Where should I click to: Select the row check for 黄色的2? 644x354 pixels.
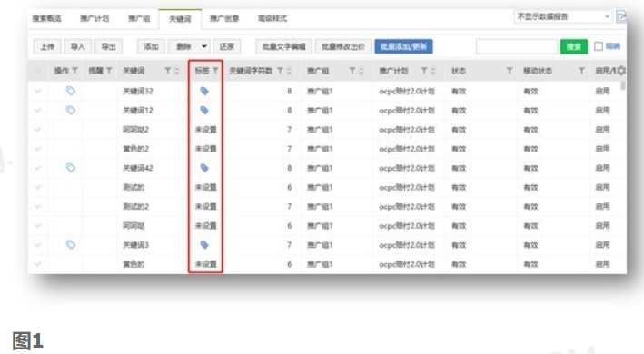tap(38, 149)
